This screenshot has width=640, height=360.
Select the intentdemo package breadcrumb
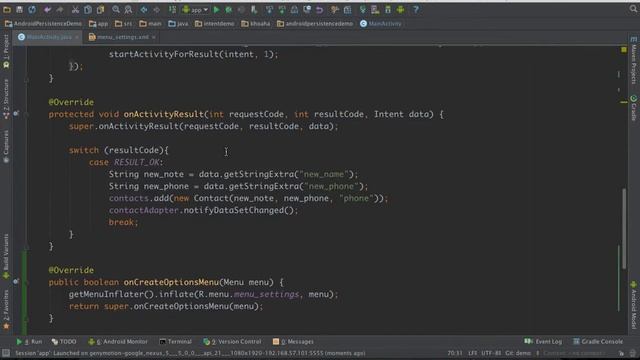click(214, 24)
